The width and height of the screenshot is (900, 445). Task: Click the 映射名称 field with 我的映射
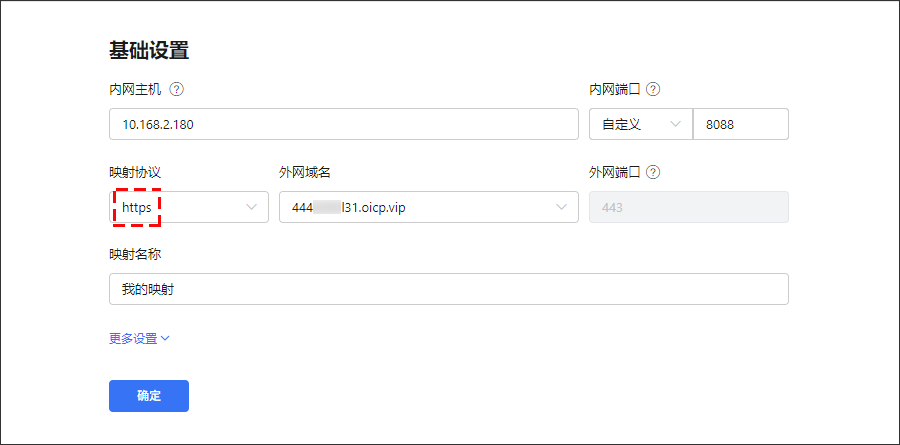click(x=448, y=289)
